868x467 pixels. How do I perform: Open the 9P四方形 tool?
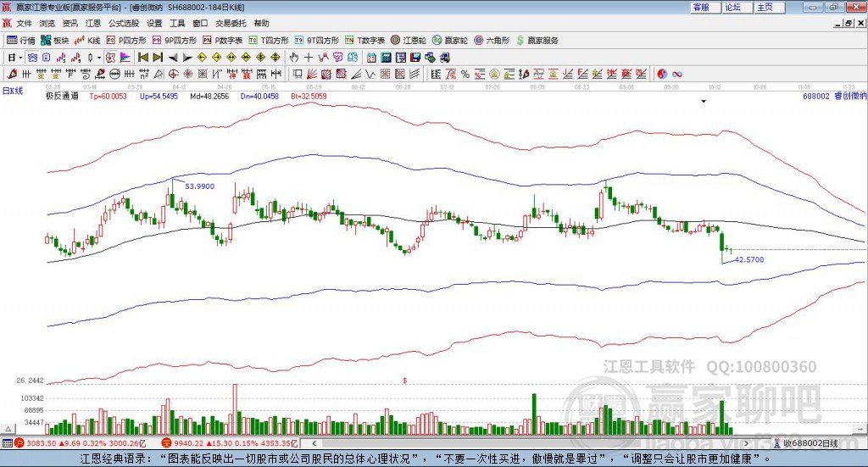[x=175, y=41]
